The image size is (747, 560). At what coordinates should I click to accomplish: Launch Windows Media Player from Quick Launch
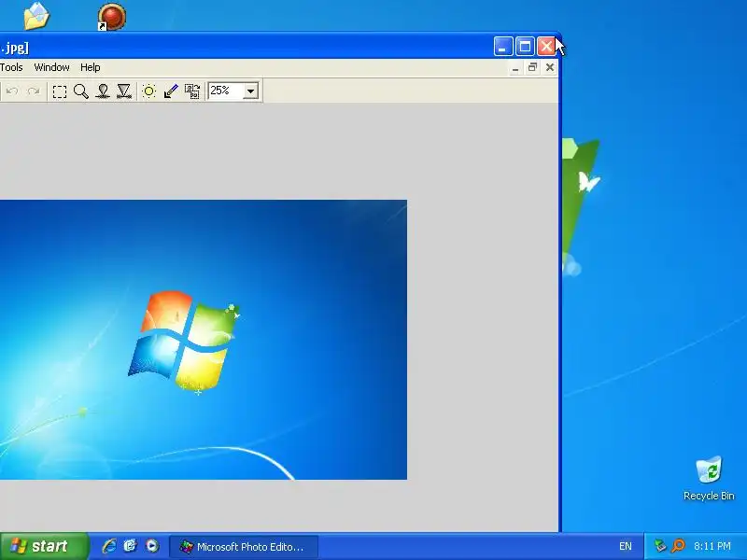(x=152, y=546)
